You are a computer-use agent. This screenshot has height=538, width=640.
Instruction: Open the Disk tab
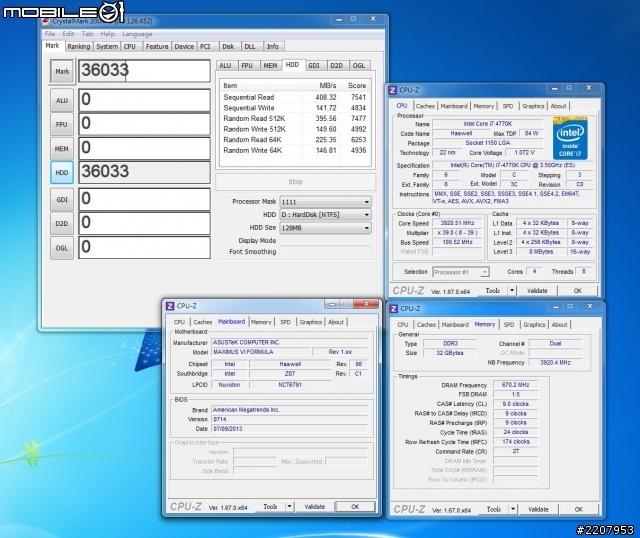click(x=228, y=47)
